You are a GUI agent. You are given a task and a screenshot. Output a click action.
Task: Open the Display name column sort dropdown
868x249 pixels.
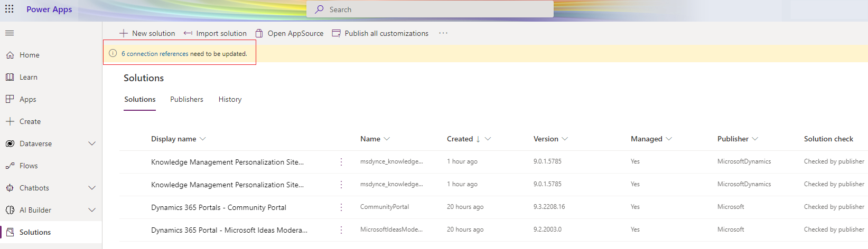pos(203,139)
